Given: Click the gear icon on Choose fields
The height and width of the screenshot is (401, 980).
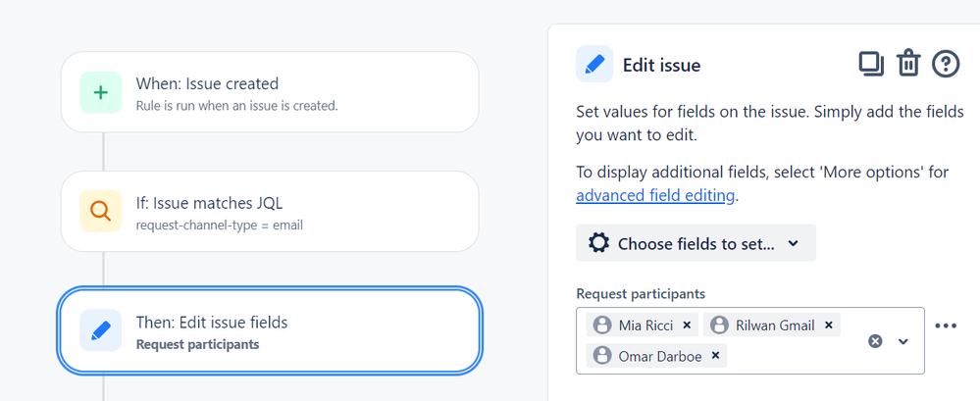Looking at the screenshot, I should [x=598, y=243].
